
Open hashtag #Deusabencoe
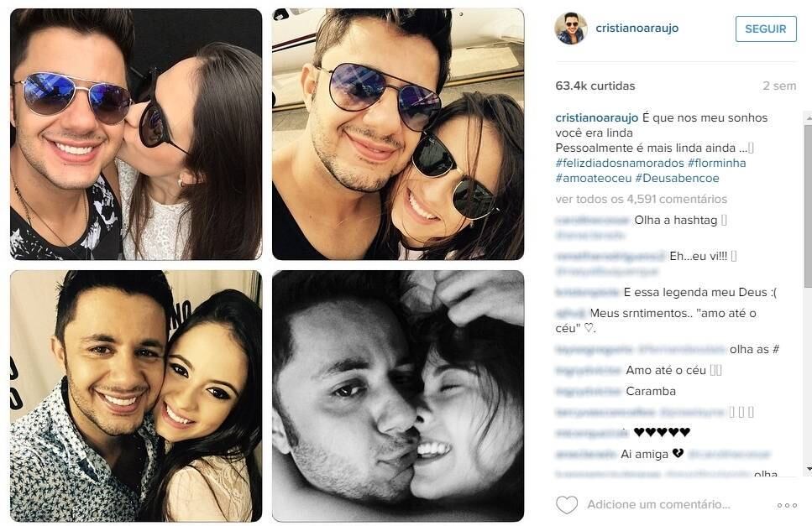pyautogui.click(x=677, y=179)
